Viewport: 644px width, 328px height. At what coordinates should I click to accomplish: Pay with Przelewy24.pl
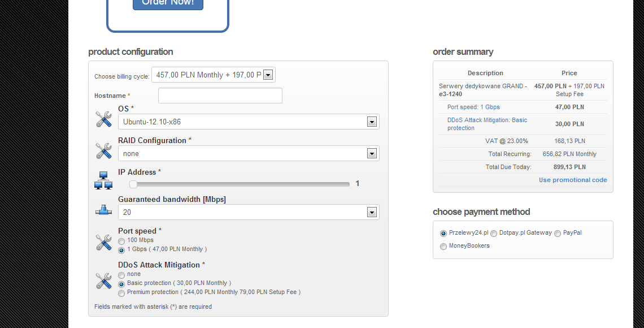click(x=443, y=234)
